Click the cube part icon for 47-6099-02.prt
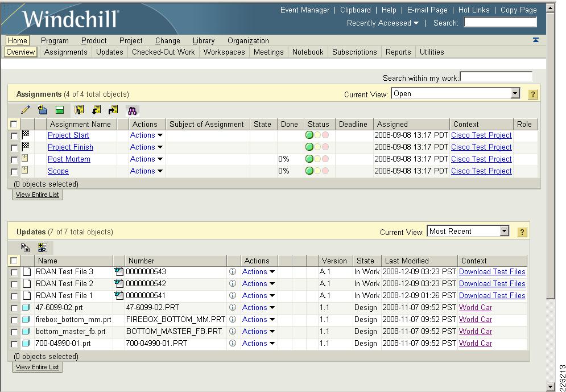This screenshot has height=392, width=566. (26, 308)
